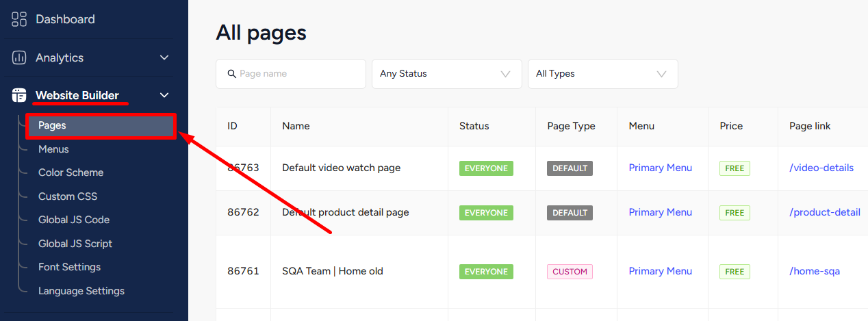Open Global JS Script item
The image size is (868, 321).
tap(75, 244)
